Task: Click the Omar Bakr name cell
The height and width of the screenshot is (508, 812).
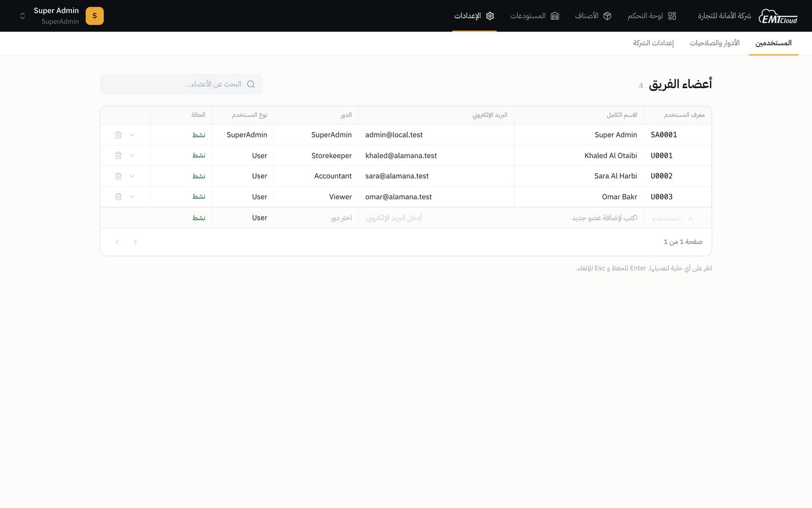Action: (x=579, y=197)
